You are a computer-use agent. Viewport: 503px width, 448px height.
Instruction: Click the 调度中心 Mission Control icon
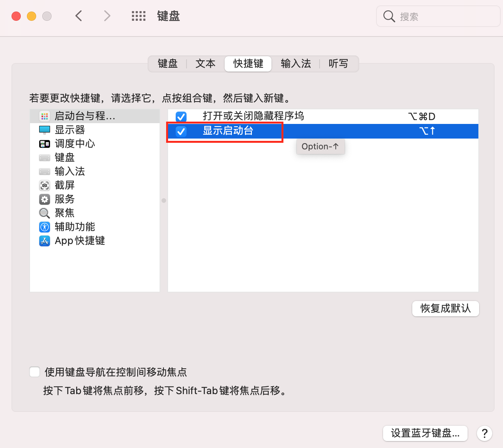click(x=45, y=144)
